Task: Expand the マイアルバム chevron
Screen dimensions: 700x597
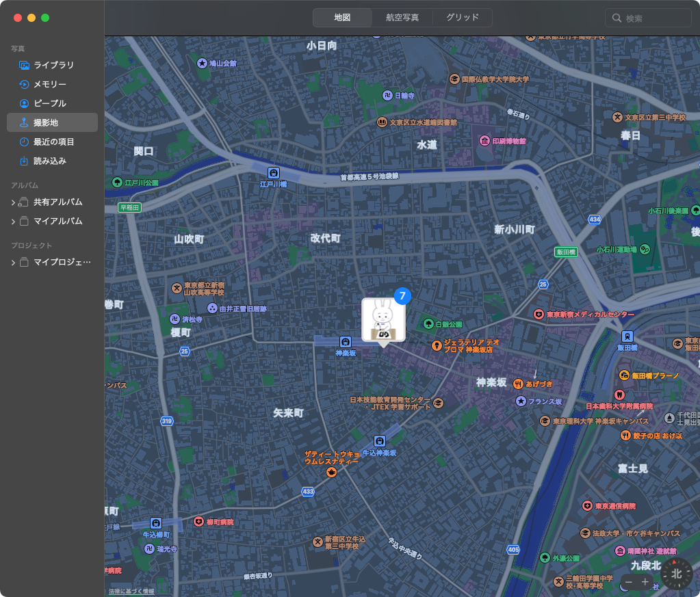Action: (13, 222)
